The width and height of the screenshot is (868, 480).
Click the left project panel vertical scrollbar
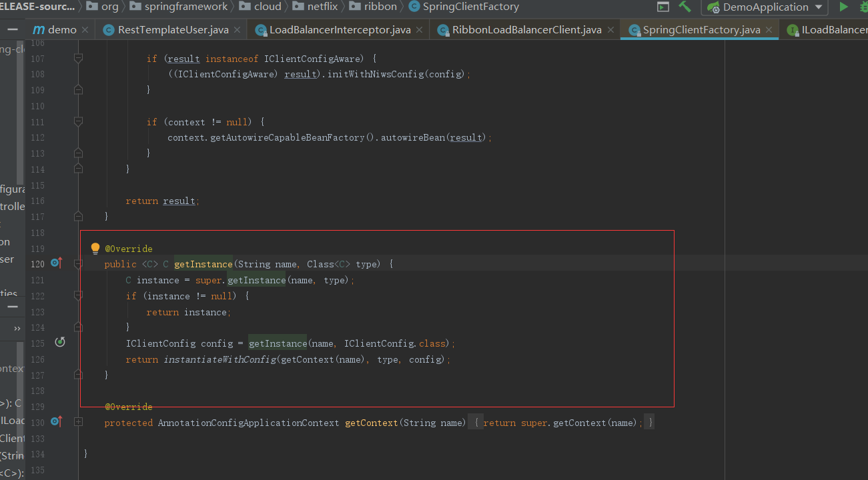(x=20, y=113)
